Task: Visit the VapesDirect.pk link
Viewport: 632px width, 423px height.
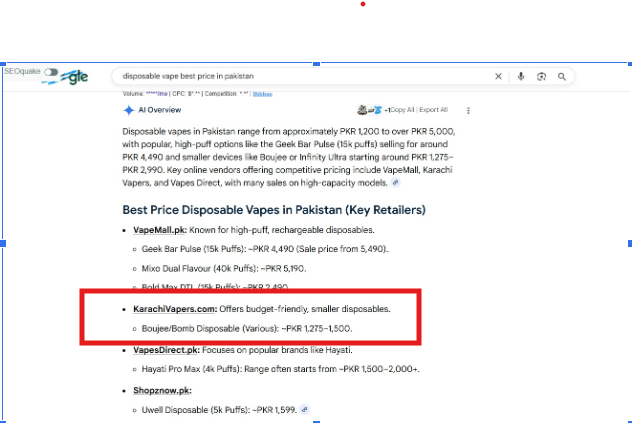Action: pos(166,351)
